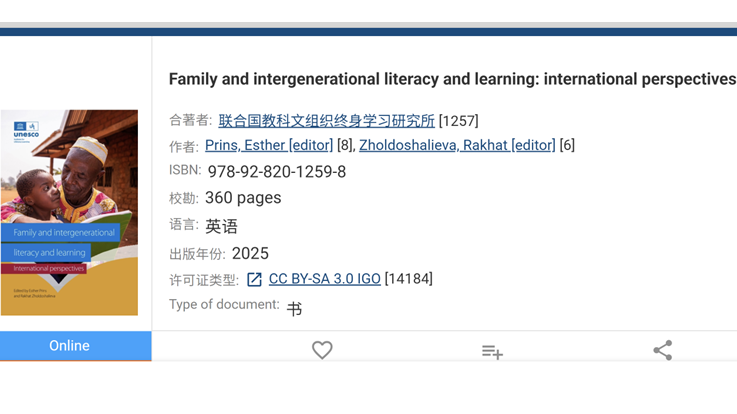The height and width of the screenshot is (414, 737).
Task: Click the Family and intergenerational literacy title
Action: click(x=453, y=79)
